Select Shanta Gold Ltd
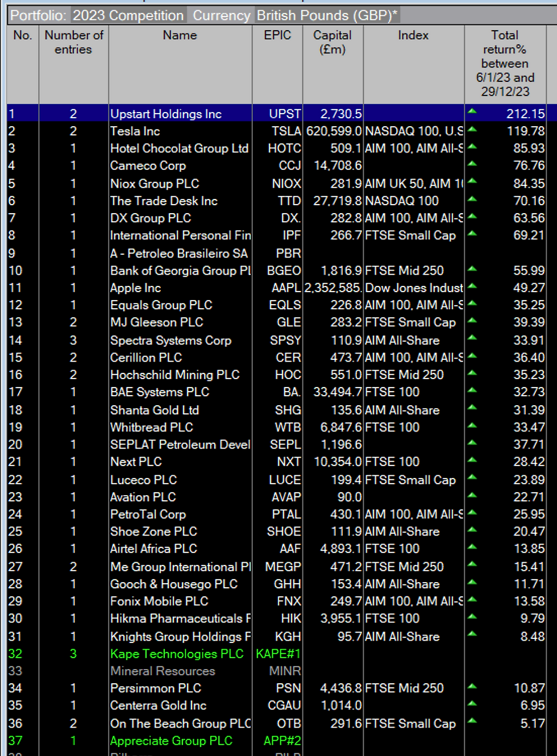 pyautogui.click(x=155, y=410)
